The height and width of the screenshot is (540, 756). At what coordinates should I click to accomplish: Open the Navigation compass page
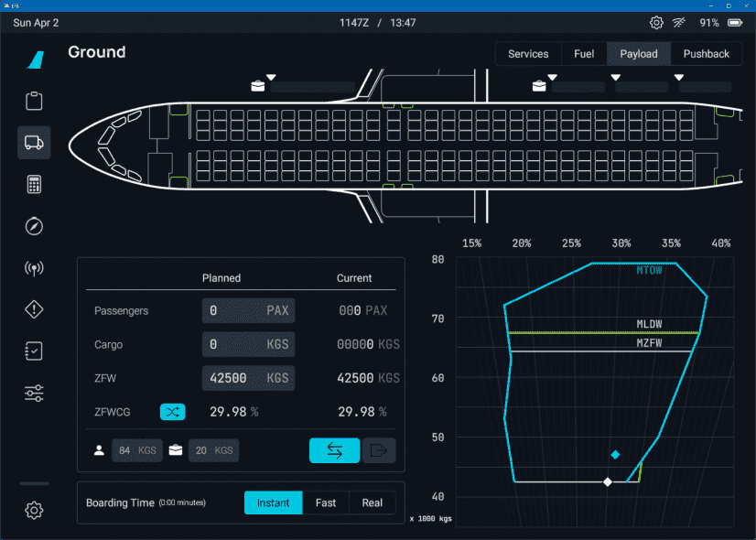[34, 226]
